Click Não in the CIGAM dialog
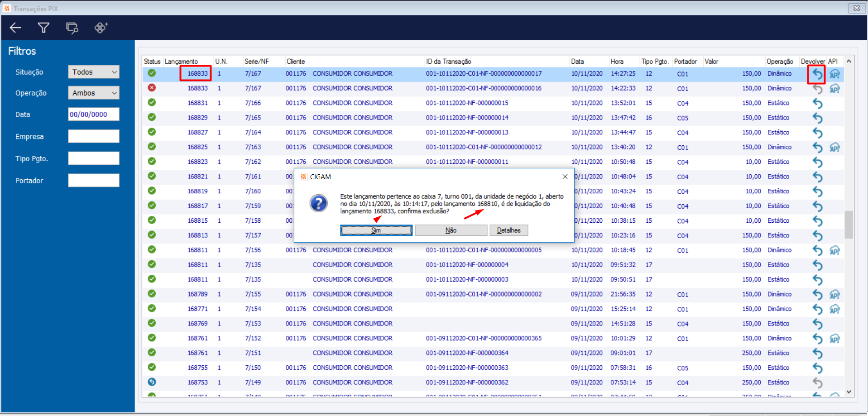Image resolution: width=868 pixels, height=416 pixels. [x=451, y=230]
